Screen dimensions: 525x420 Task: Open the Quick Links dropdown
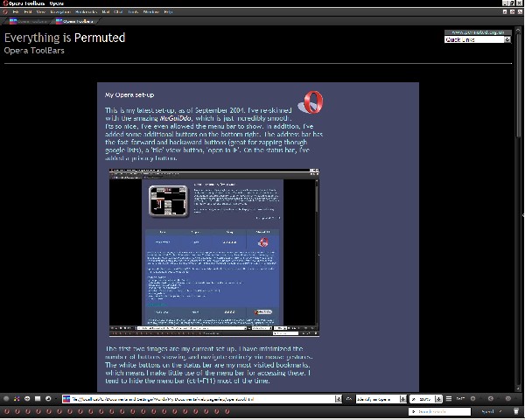coord(478,39)
